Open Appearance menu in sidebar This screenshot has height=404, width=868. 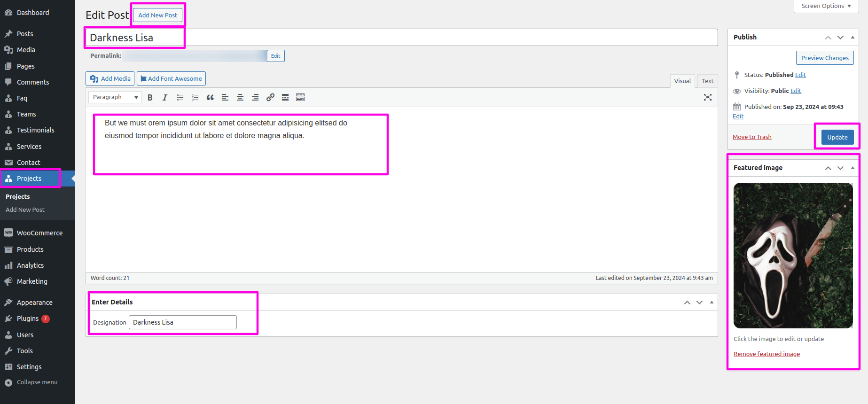pos(38,303)
